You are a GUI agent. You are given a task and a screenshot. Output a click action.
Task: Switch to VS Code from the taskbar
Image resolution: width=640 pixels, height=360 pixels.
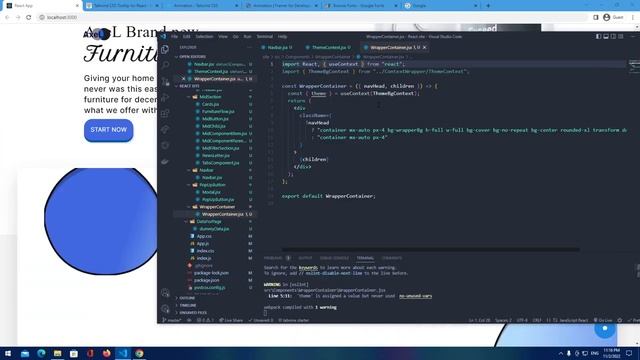pos(123,353)
